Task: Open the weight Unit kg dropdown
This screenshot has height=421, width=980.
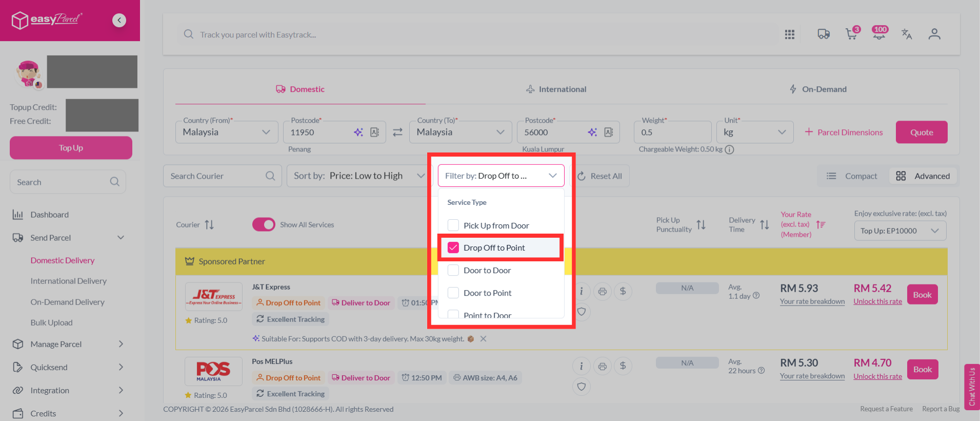Action: click(x=755, y=132)
